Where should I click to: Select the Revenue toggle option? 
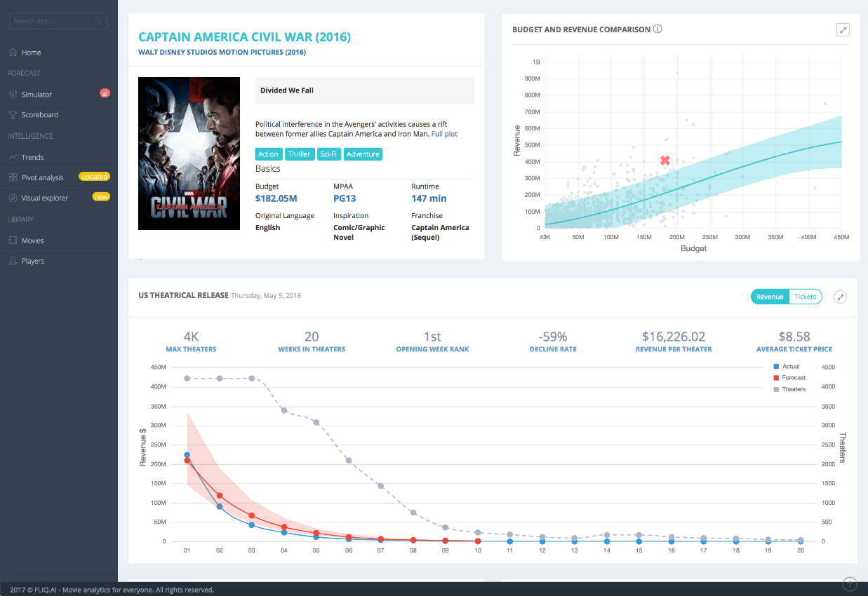(770, 297)
